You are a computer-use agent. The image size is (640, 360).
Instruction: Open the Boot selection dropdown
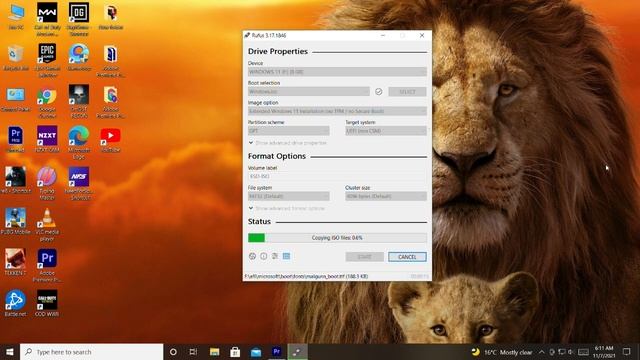(309, 92)
